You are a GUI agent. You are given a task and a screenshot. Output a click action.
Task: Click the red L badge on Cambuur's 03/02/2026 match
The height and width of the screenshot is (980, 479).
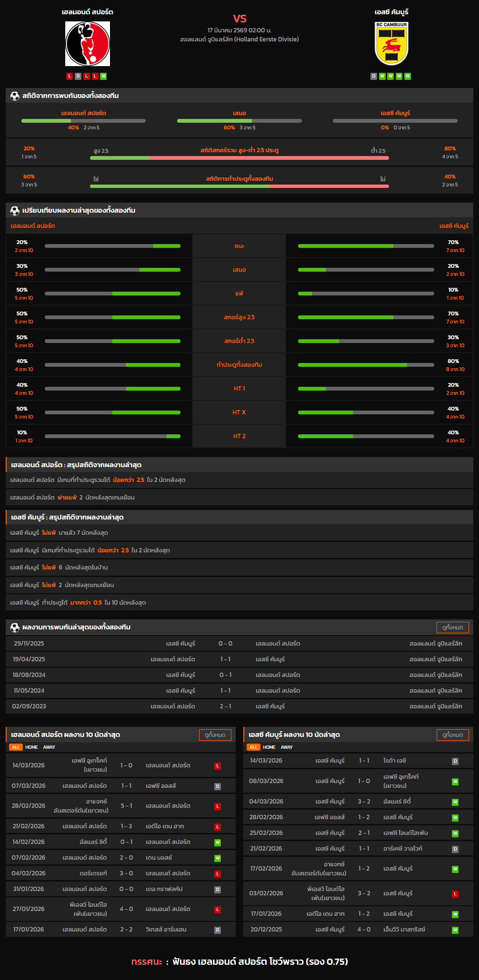(455, 894)
